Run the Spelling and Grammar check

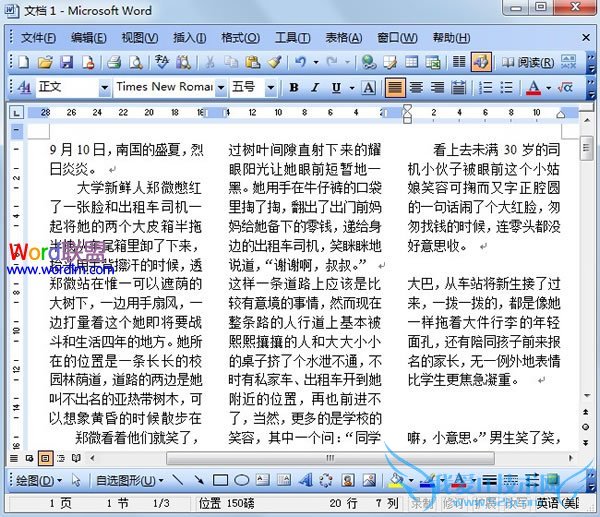click(x=162, y=62)
